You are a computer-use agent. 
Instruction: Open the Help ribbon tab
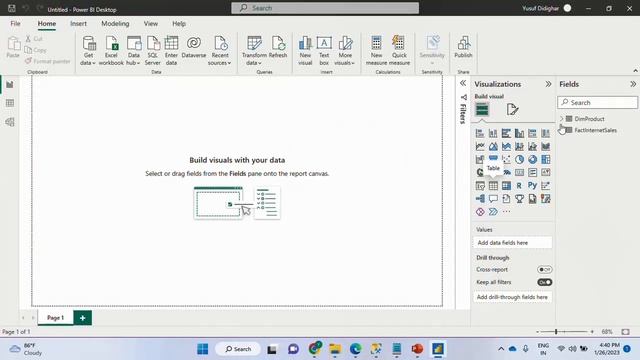click(179, 24)
